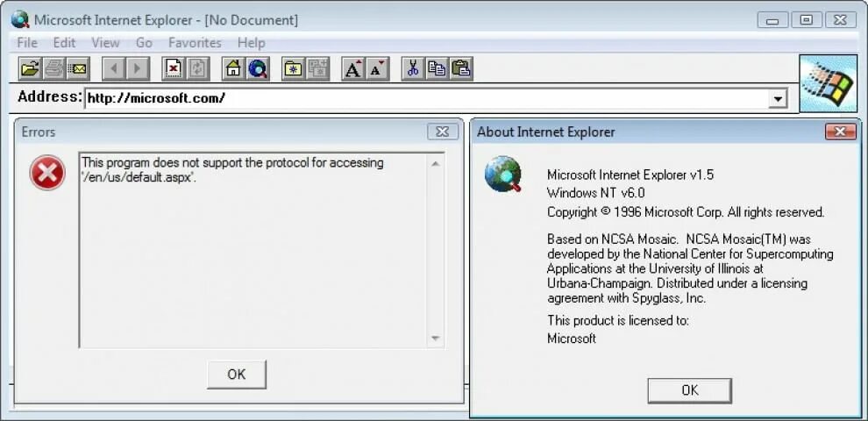Click the 'Microsoft Internet Explorer v1.5' text

tap(630, 175)
